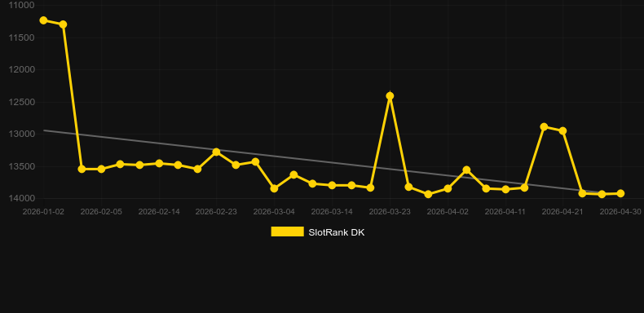
Task: Click the 12500 y-axis label
Action: coord(21,102)
